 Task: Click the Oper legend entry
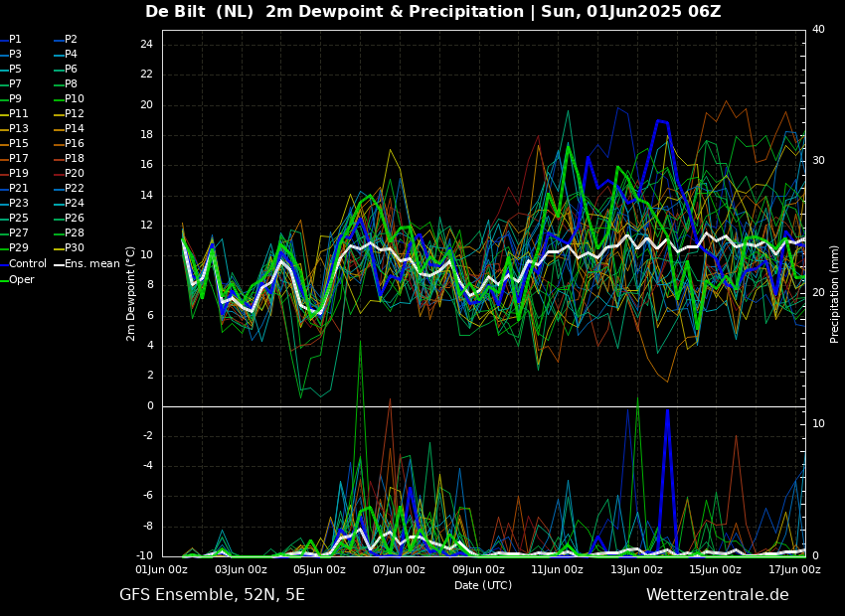pos(17,279)
